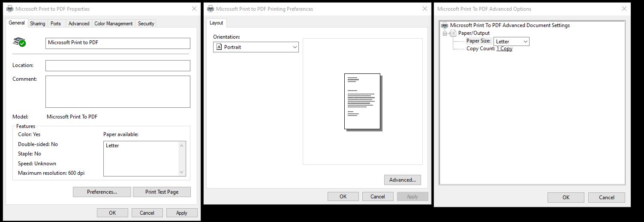Select the General tab

tap(17, 23)
